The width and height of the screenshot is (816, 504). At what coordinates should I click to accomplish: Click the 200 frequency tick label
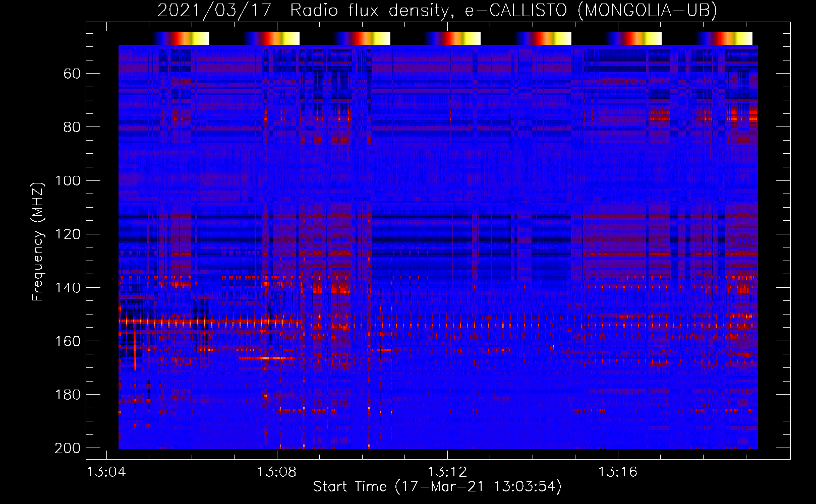click(68, 448)
